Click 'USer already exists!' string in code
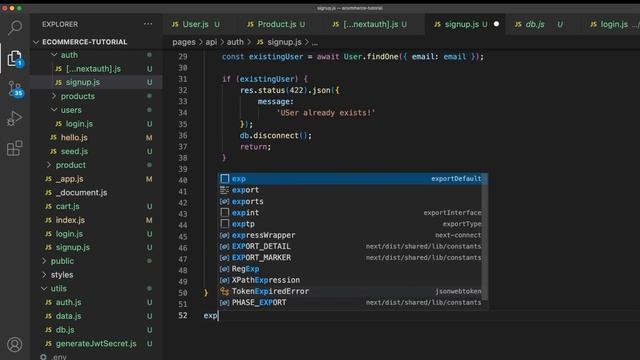The image size is (640, 360). point(326,113)
